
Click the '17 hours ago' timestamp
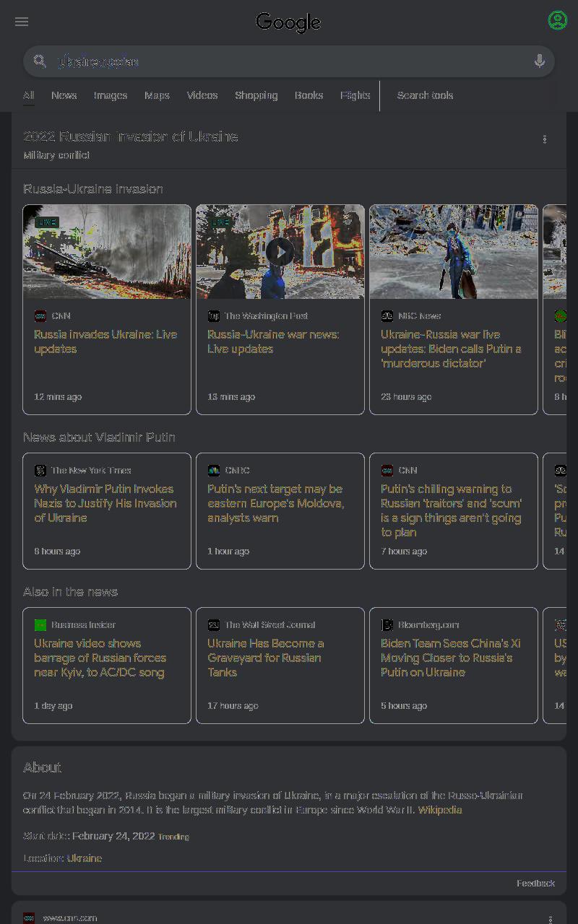pos(233,706)
